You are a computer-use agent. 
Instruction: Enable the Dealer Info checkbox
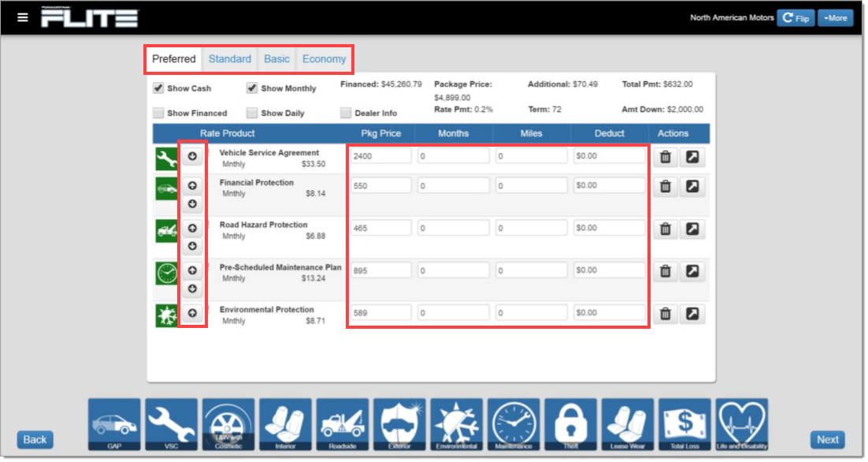pyautogui.click(x=346, y=113)
